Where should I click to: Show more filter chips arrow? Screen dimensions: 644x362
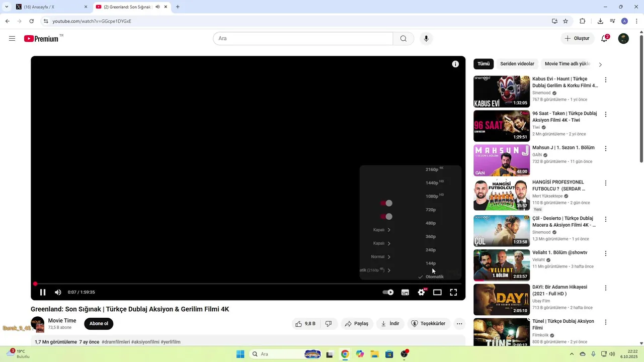600,64
